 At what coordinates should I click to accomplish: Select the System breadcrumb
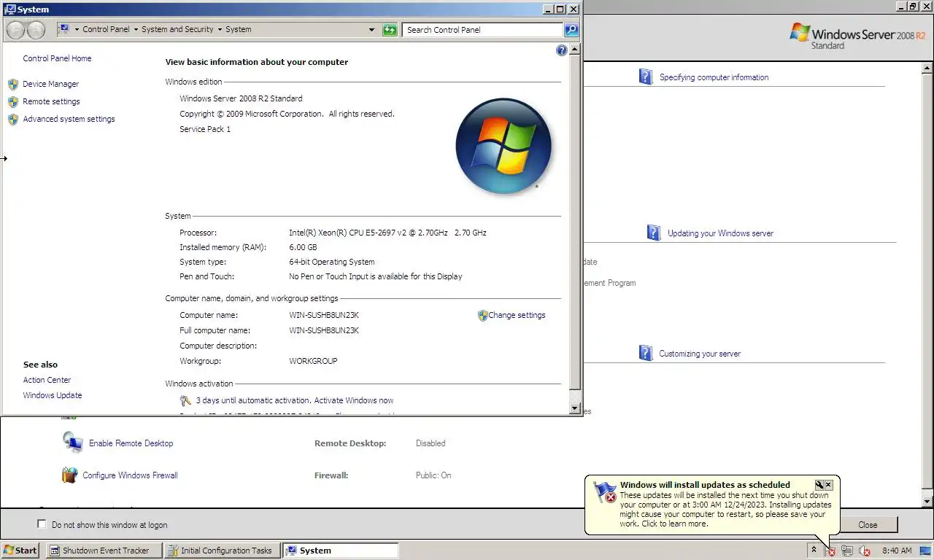coord(239,30)
